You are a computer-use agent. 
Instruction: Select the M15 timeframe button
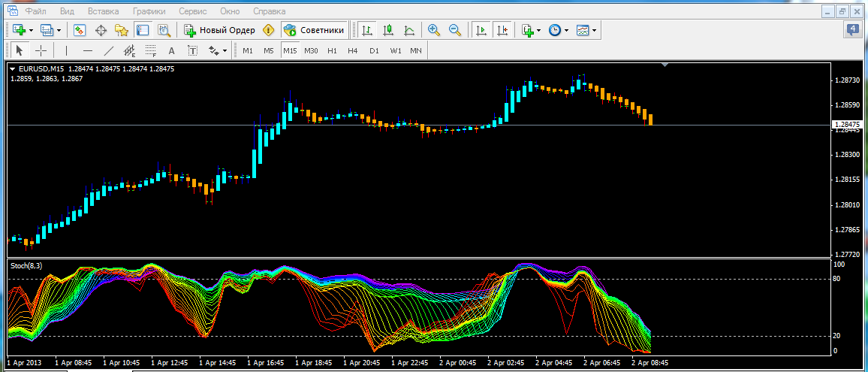tap(290, 50)
